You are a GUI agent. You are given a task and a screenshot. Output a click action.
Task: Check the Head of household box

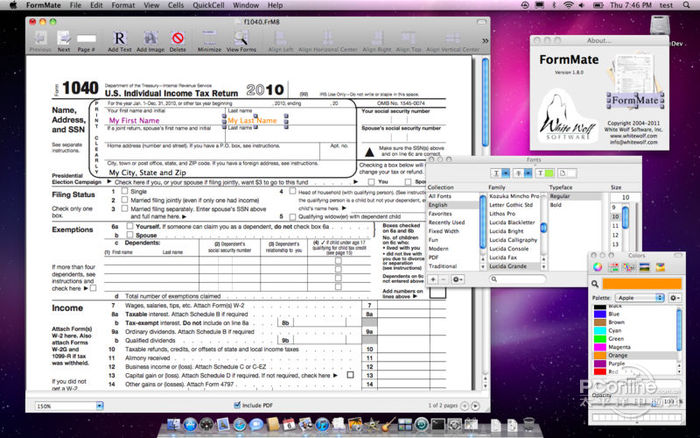[x=292, y=191]
